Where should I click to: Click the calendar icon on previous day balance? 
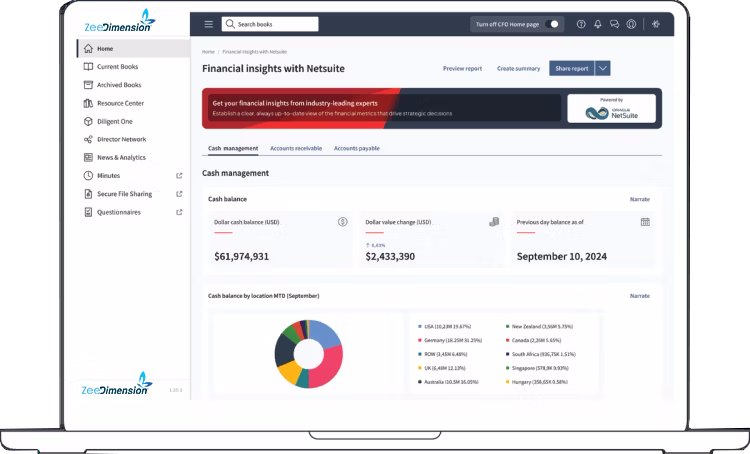(x=645, y=222)
